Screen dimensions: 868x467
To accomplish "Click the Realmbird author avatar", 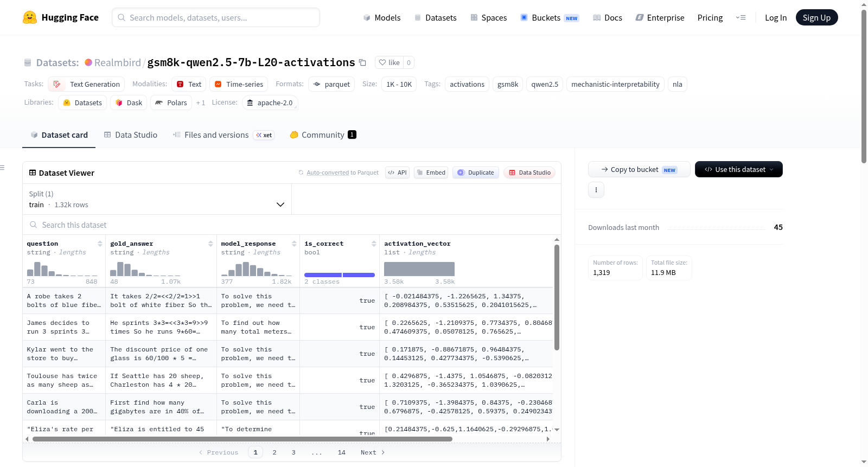I will 88,62.
